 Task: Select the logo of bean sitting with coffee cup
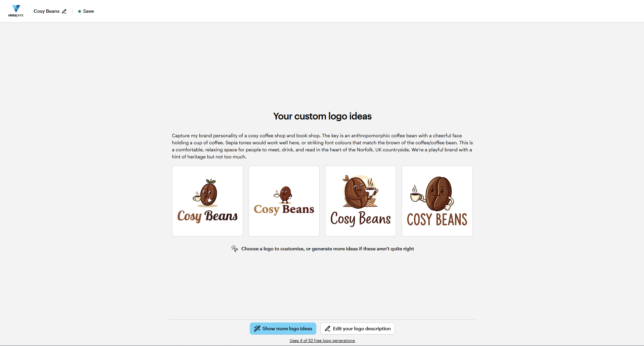pyautogui.click(x=360, y=201)
